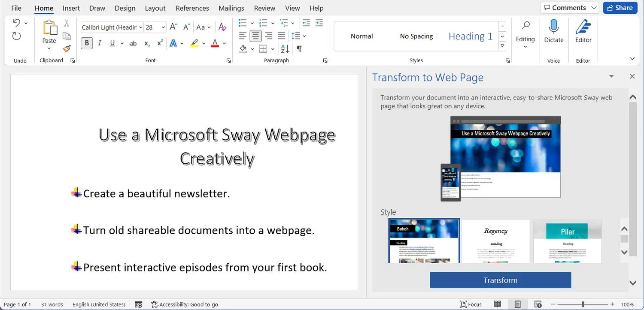Toggle Bold formatting

tap(87, 43)
